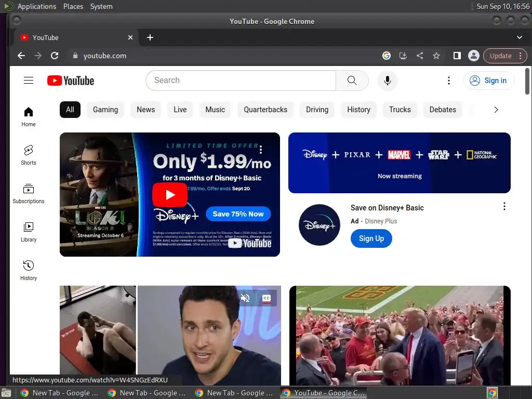Image resolution: width=532 pixels, height=399 pixels.
Task: Click the browser forward arrow
Action: (x=38, y=56)
